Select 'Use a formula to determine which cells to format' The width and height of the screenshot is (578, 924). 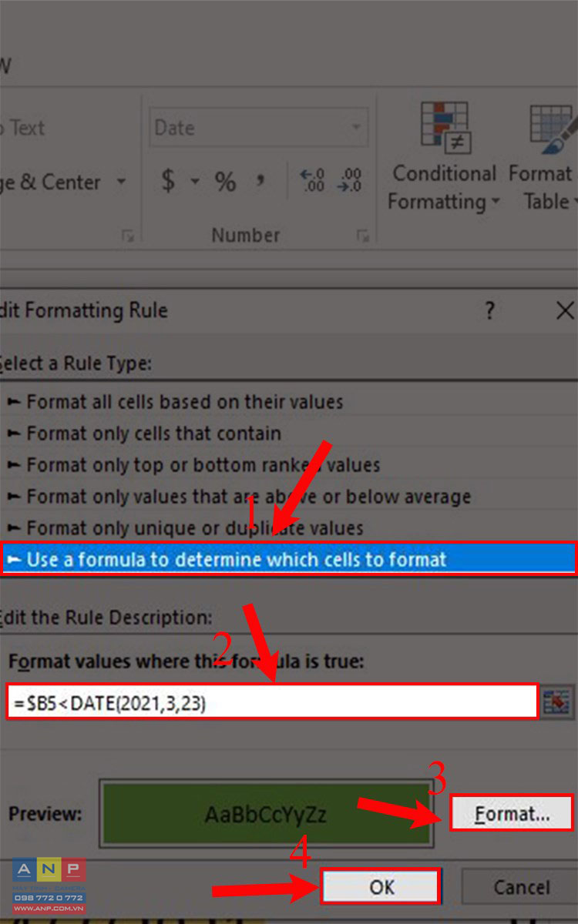point(288,559)
